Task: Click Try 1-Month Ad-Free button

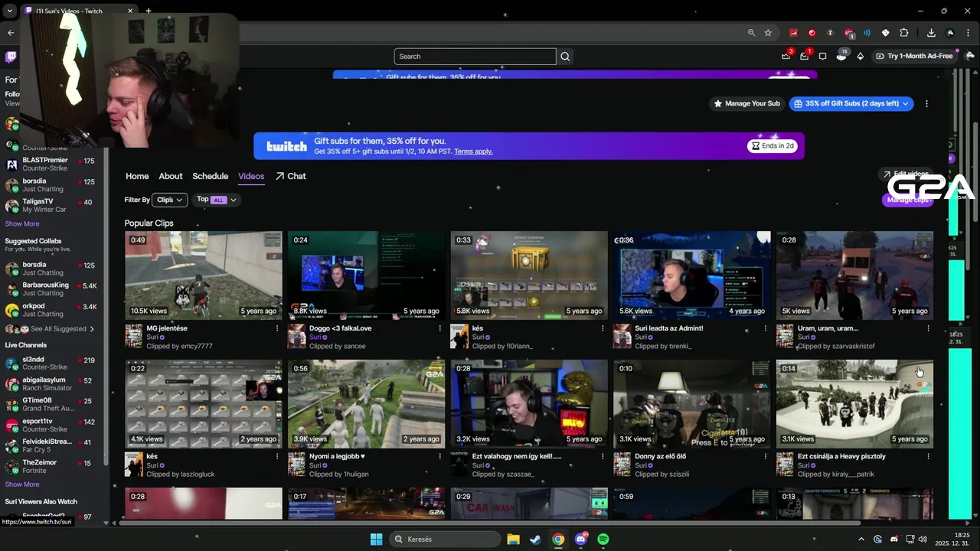Action: click(915, 56)
